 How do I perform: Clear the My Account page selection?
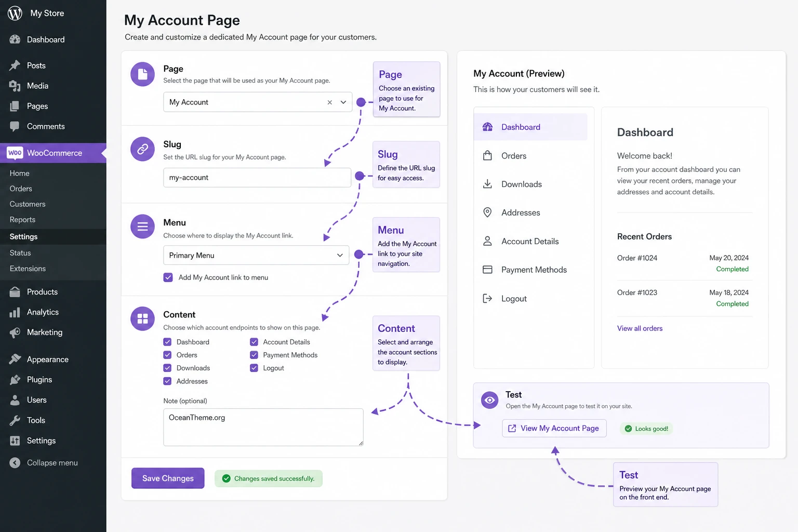click(x=329, y=102)
